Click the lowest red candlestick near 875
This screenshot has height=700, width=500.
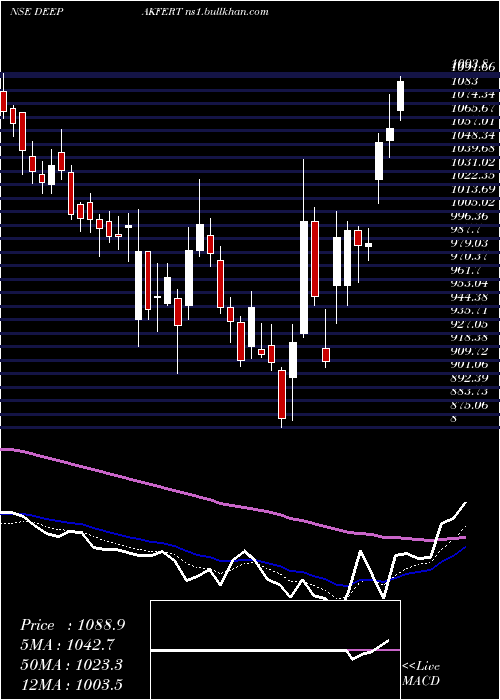[x=282, y=394]
